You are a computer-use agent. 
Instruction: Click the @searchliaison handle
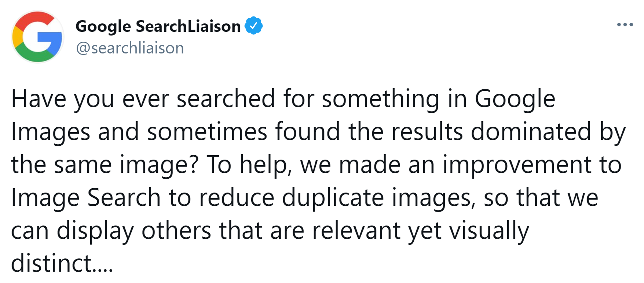point(130,48)
